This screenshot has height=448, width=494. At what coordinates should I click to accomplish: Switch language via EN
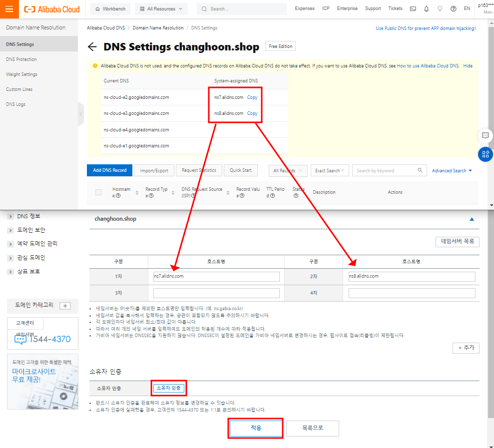[x=467, y=8]
